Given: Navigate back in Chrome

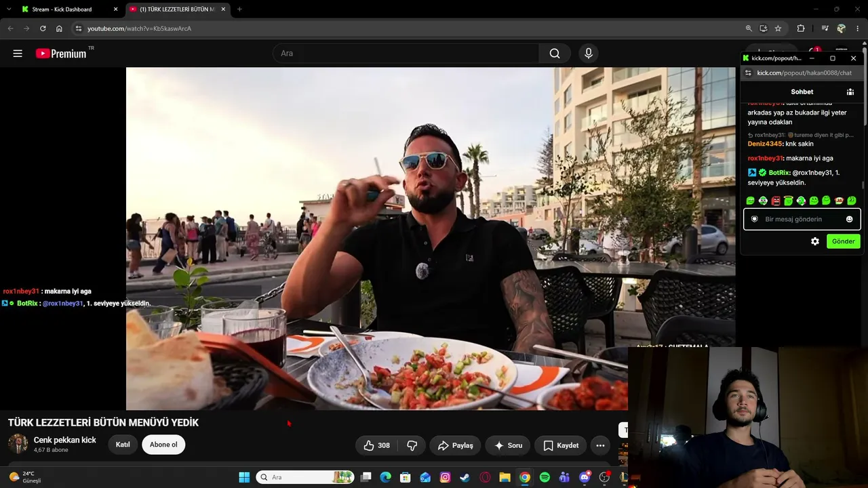Looking at the screenshot, I should pyautogui.click(x=10, y=28).
